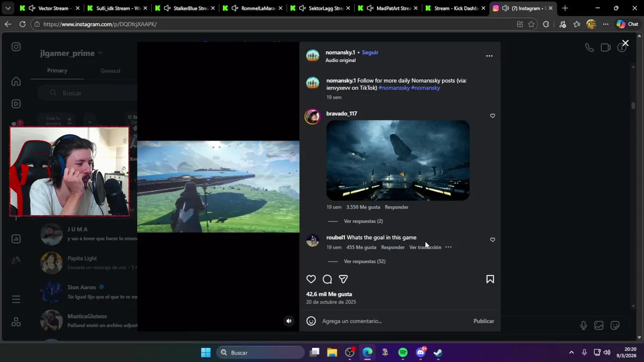This screenshot has width=644, height=362.
Task: Open Reels icon in the sidebar
Action: 16,104
